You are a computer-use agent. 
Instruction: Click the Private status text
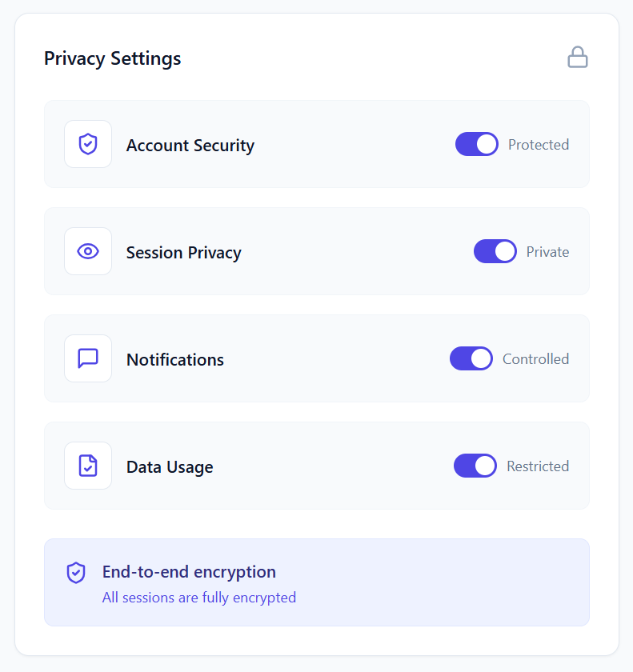coord(547,252)
